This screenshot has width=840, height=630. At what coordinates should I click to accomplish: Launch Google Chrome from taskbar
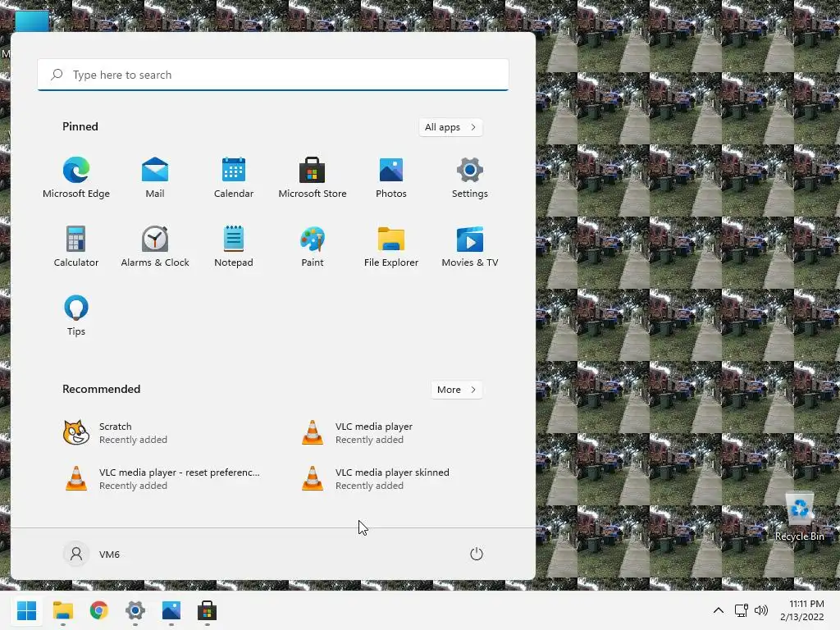[x=99, y=610]
